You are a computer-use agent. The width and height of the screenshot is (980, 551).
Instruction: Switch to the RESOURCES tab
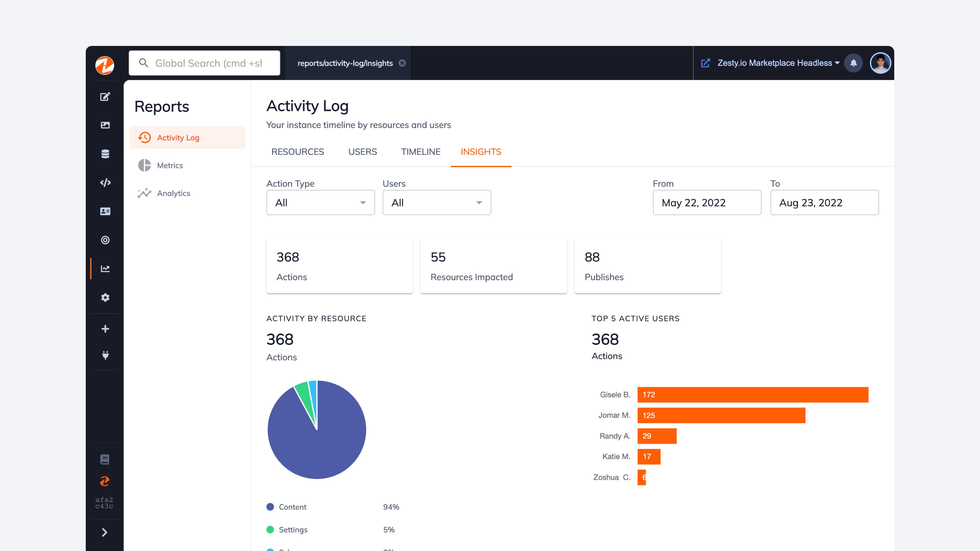tap(298, 151)
